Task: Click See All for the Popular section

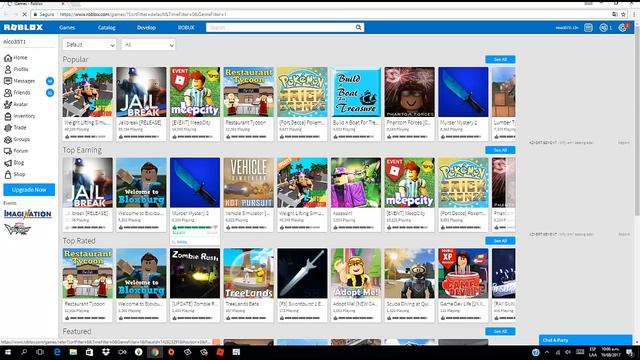Action: 500,60
